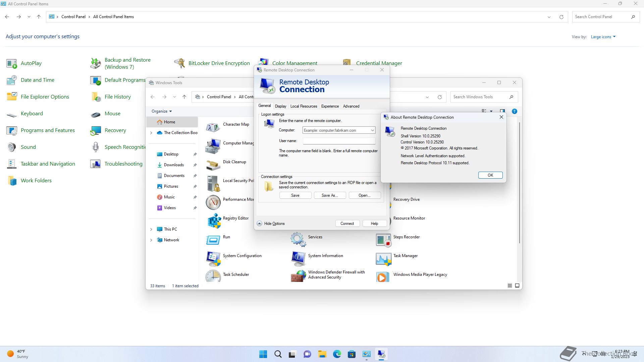
Task: Switch to Local Resources tab
Action: click(304, 106)
